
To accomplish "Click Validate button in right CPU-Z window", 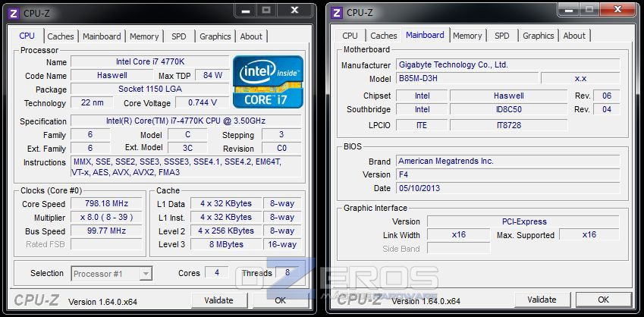I will [542, 300].
